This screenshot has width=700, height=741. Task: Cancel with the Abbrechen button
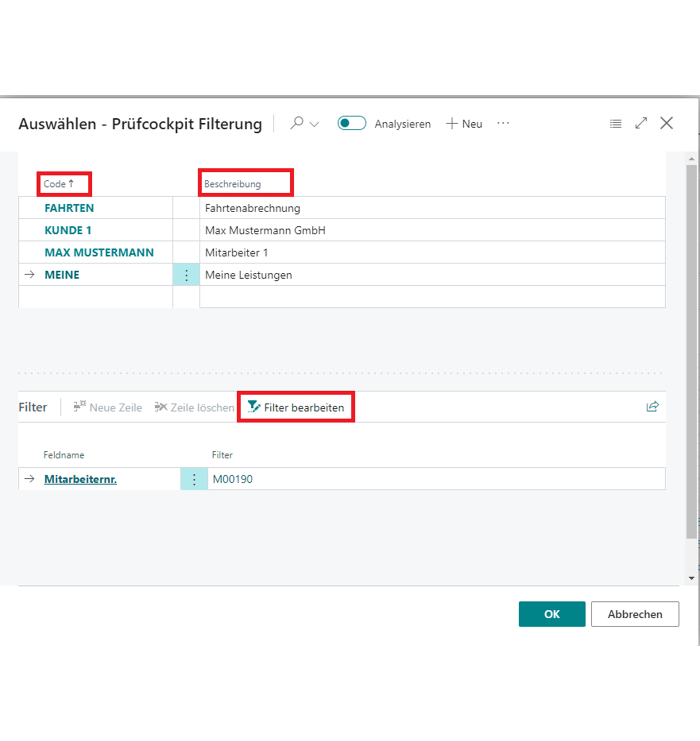click(635, 614)
